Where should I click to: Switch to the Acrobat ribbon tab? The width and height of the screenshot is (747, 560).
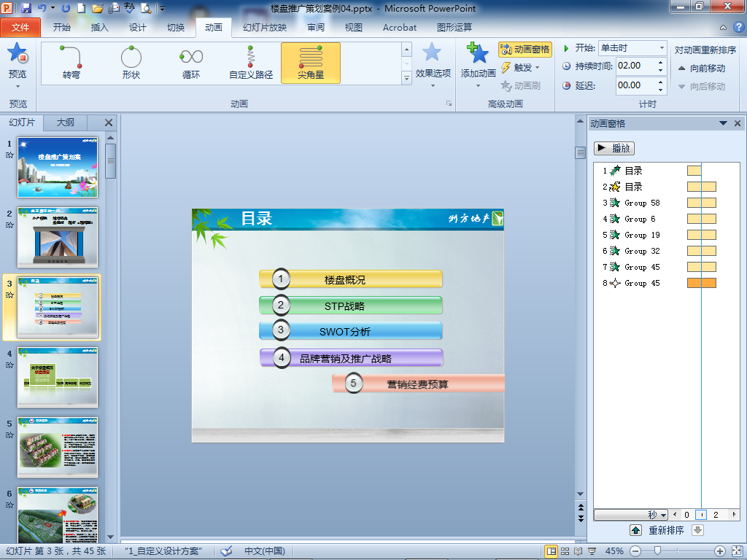(x=399, y=27)
